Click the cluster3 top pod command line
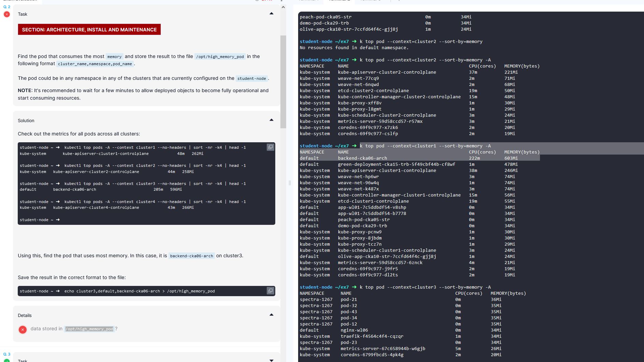644x362 pixels. (x=425, y=287)
